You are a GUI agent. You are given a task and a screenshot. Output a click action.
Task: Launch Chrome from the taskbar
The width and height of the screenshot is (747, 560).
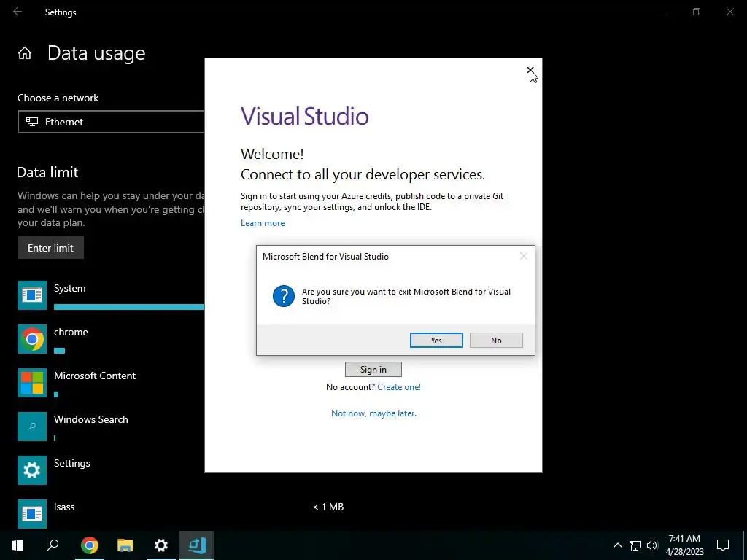click(x=90, y=545)
